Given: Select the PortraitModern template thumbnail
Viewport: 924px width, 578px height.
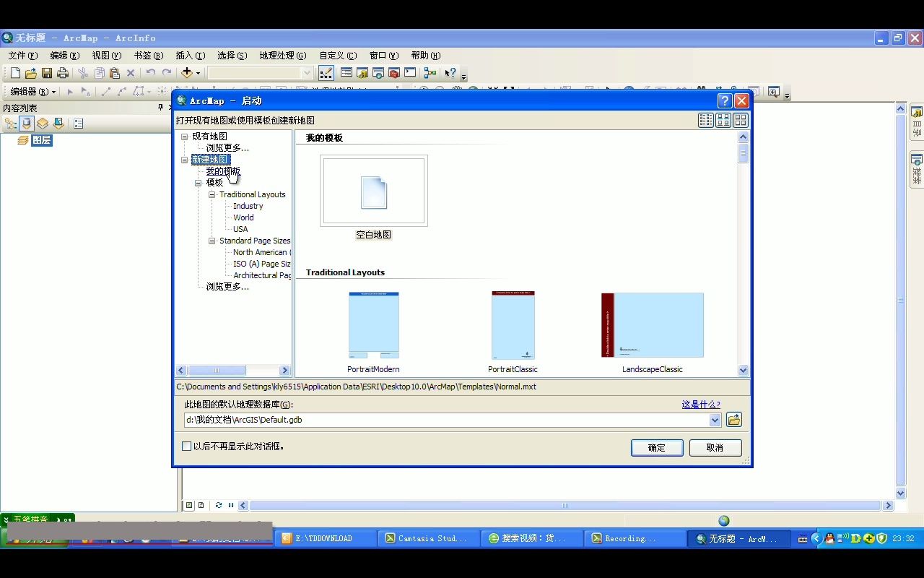Looking at the screenshot, I should (374, 325).
